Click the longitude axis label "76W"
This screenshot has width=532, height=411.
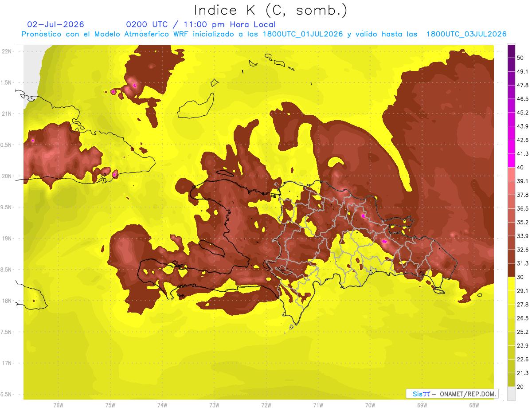(58, 405)
